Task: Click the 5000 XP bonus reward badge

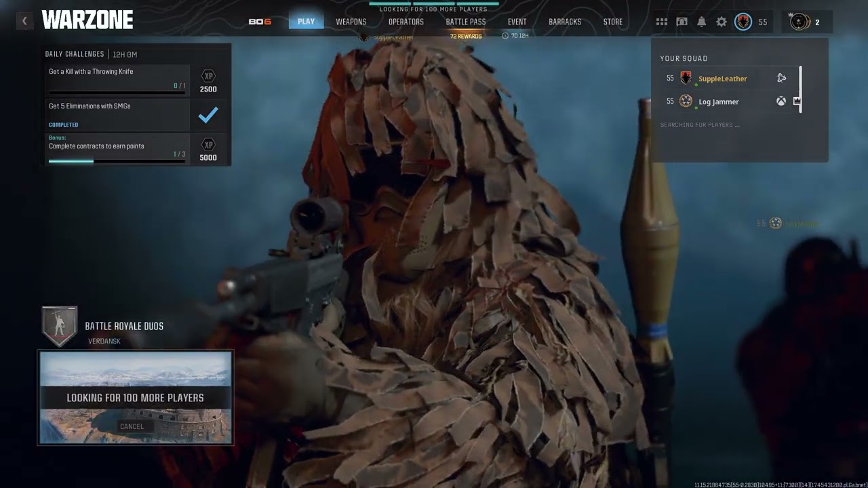Action: click(208, 149)
